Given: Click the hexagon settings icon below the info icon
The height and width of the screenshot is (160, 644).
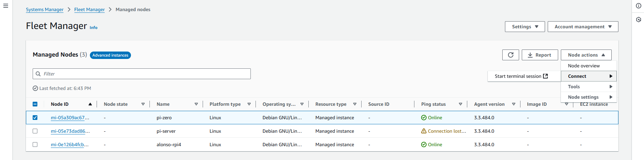Looking at the screenshot, I should [638, 20].
